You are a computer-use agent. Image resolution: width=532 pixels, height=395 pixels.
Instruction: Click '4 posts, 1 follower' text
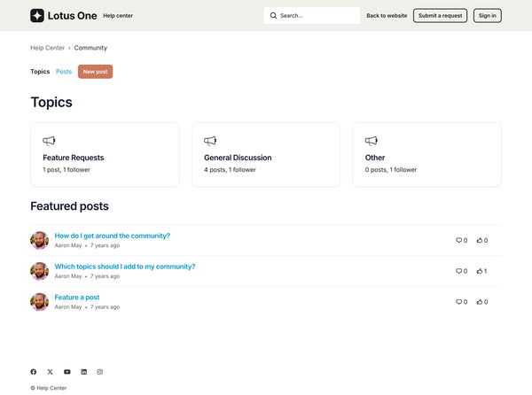[230, 170]
